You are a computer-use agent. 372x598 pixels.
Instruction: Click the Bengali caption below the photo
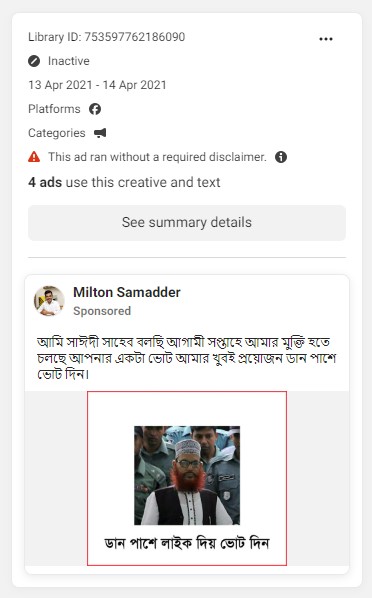pyautogui.click(x=187, y=543)
